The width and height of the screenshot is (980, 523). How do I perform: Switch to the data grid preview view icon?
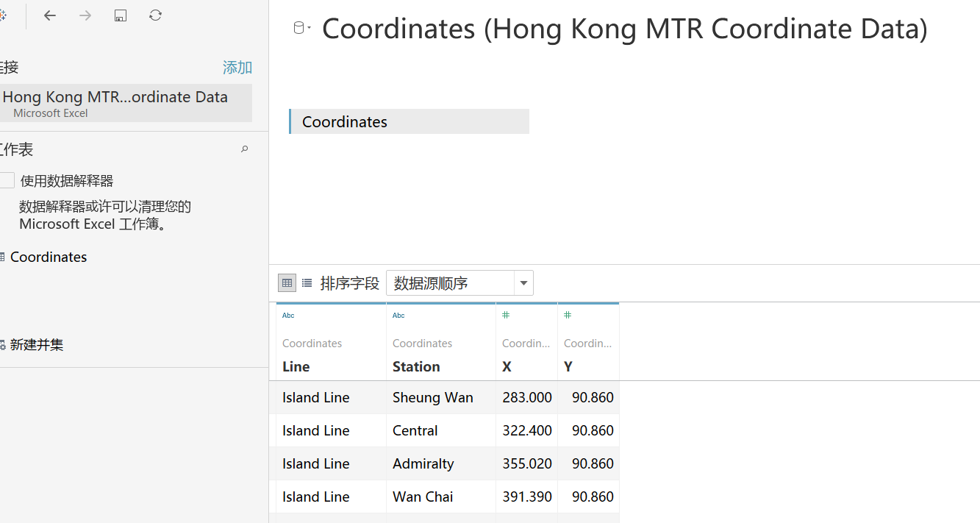(287, 282)
